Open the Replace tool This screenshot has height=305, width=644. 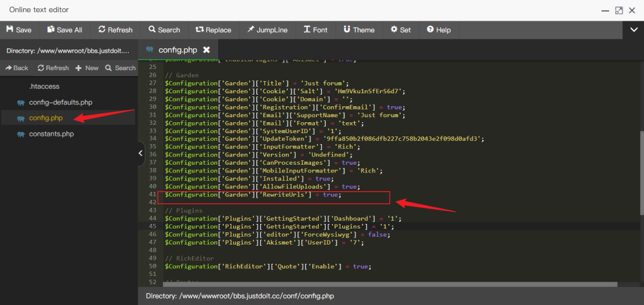coord(213,30)
